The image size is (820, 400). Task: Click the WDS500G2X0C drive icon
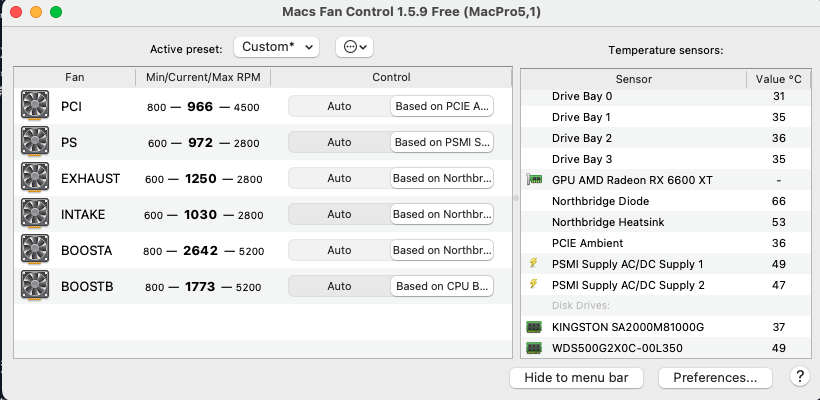coord(534,348)
